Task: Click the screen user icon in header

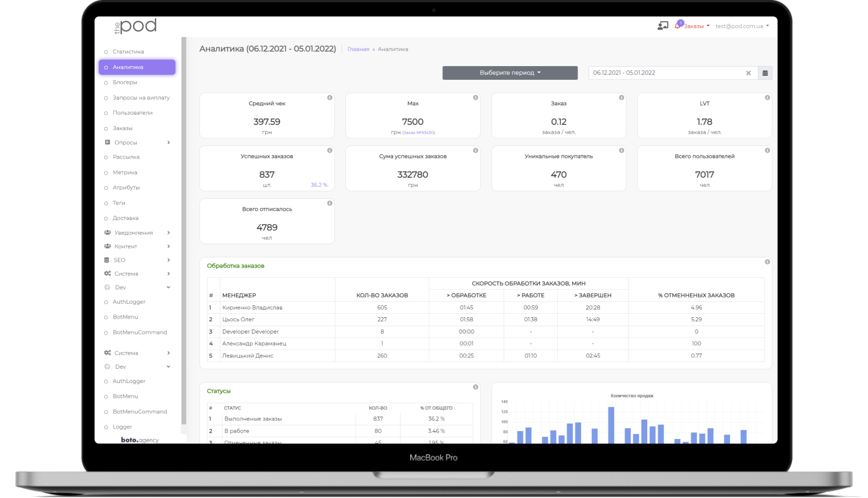Action: 663,26
